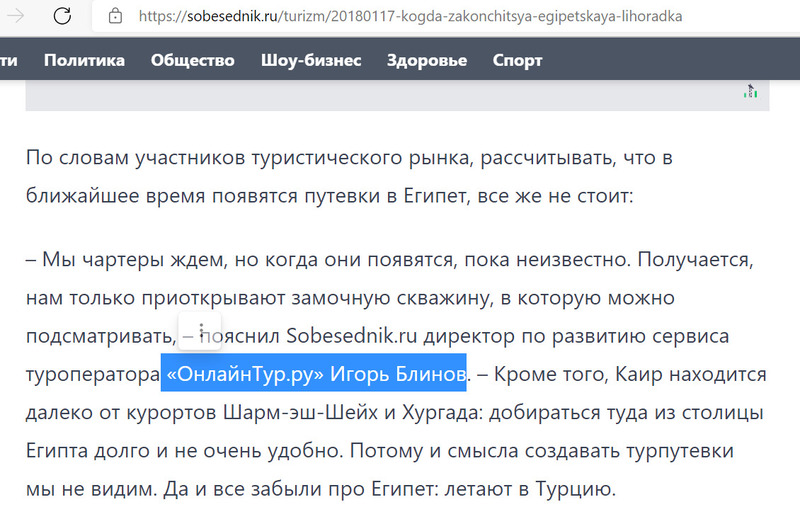
Task: Select Шоу-бизнес in the navigation bar
Action: pos(310,60)
